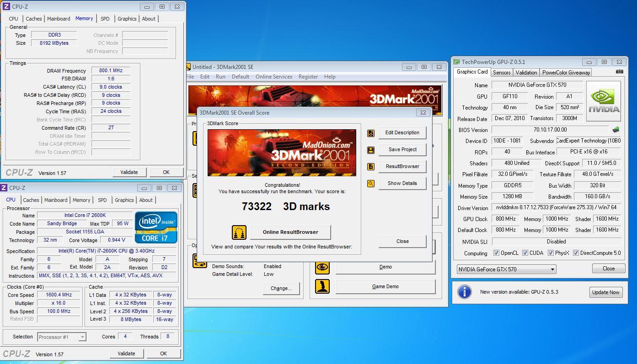Toggle the DirectCompute 5.0 checkbox
Screen dimensions: 637x364
pos(576,253)
